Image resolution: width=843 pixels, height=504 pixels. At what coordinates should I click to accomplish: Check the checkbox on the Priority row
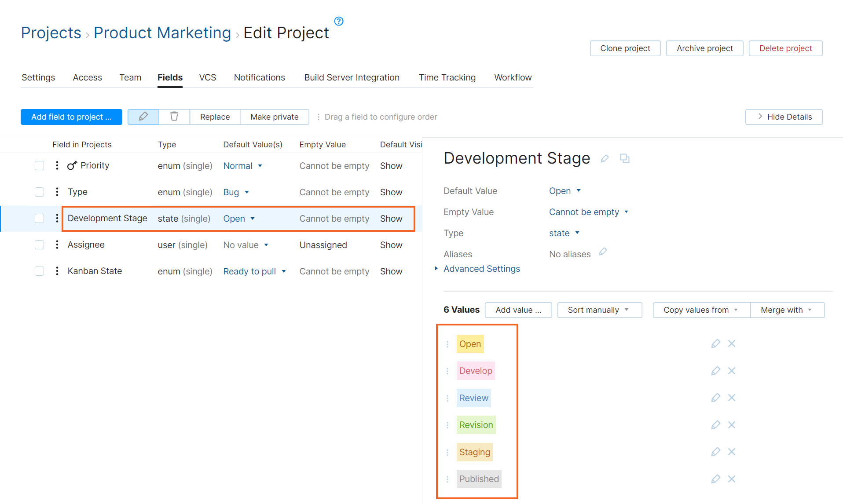click(39, 165)
